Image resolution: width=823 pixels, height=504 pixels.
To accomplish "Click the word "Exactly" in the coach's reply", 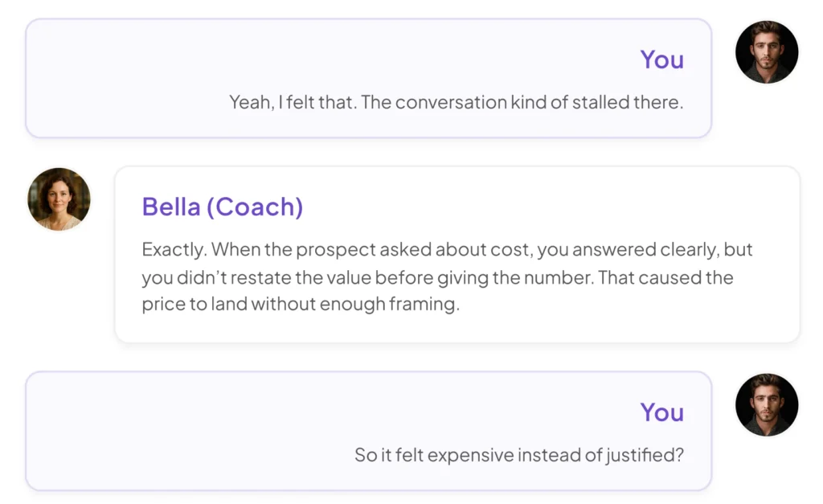I will tap(171, 250).
